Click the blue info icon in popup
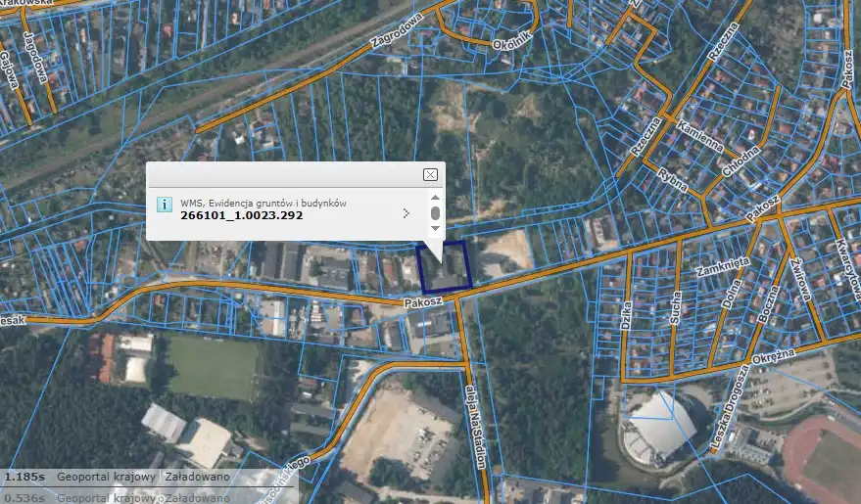 click(166, 205)
